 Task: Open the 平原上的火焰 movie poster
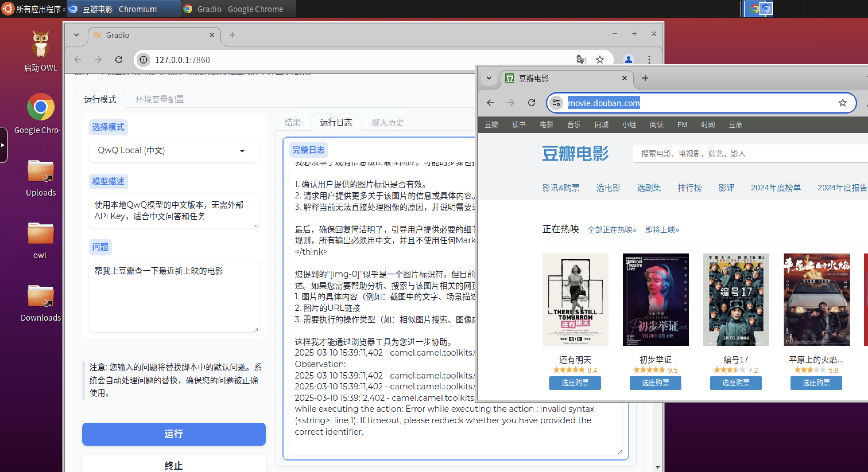click(x=816, y=299)
